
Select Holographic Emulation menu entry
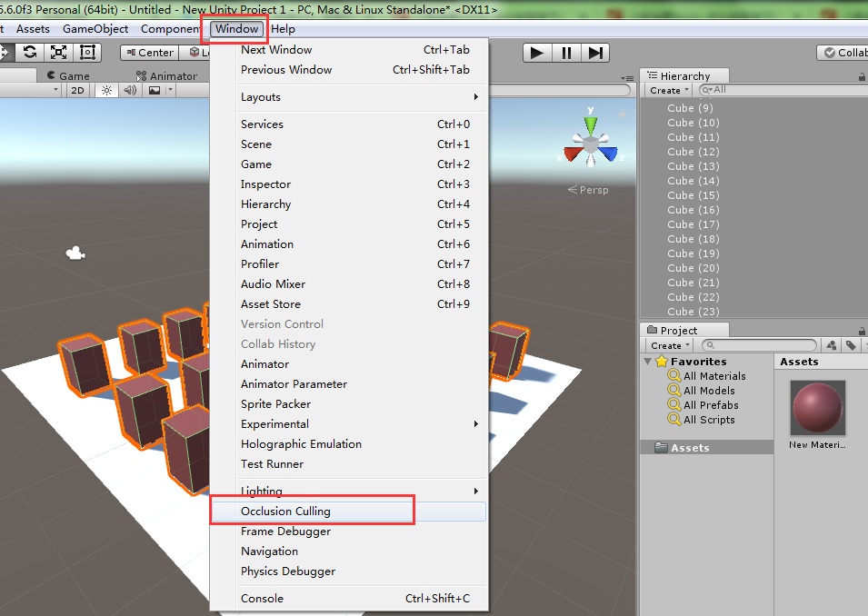coord(349,444)
